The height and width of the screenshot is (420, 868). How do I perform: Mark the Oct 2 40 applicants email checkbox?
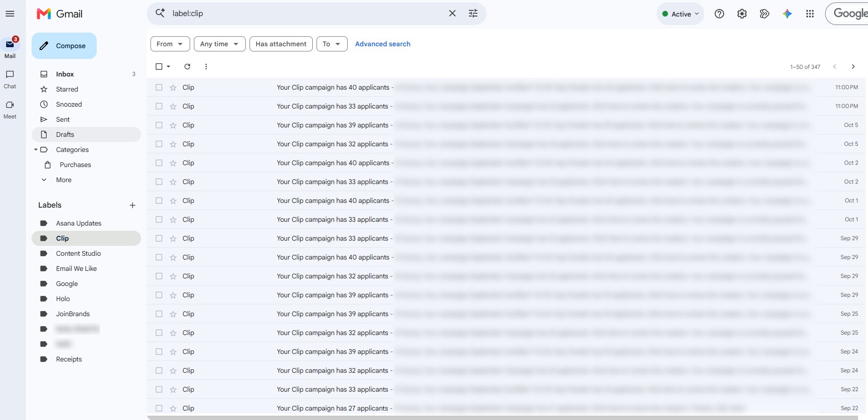(x=159, y=163)
